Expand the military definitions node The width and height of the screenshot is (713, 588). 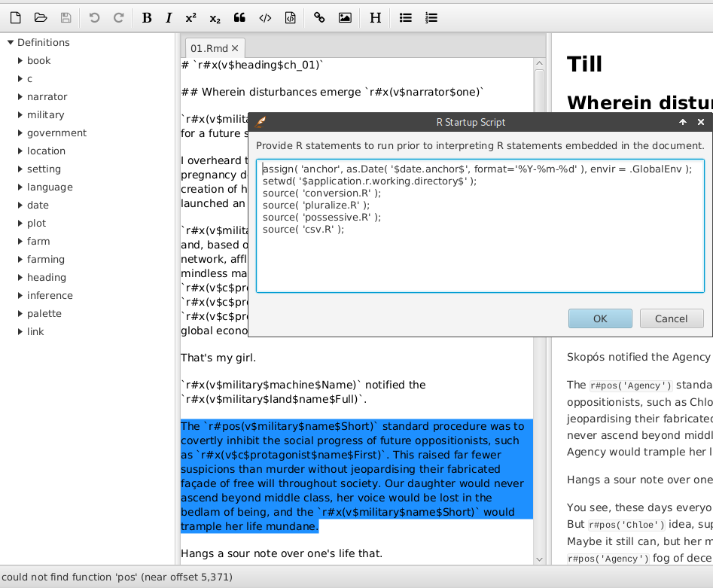[19, 114]
